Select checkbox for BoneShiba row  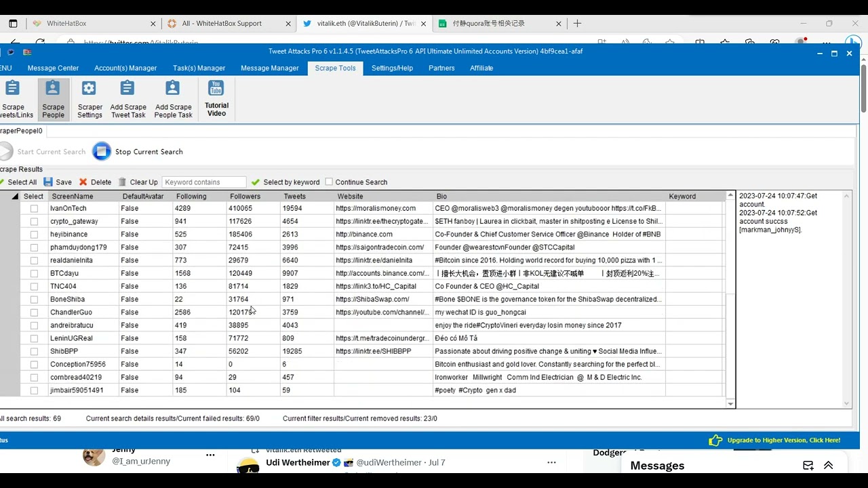pyautogui.click(x=34, y=300)
